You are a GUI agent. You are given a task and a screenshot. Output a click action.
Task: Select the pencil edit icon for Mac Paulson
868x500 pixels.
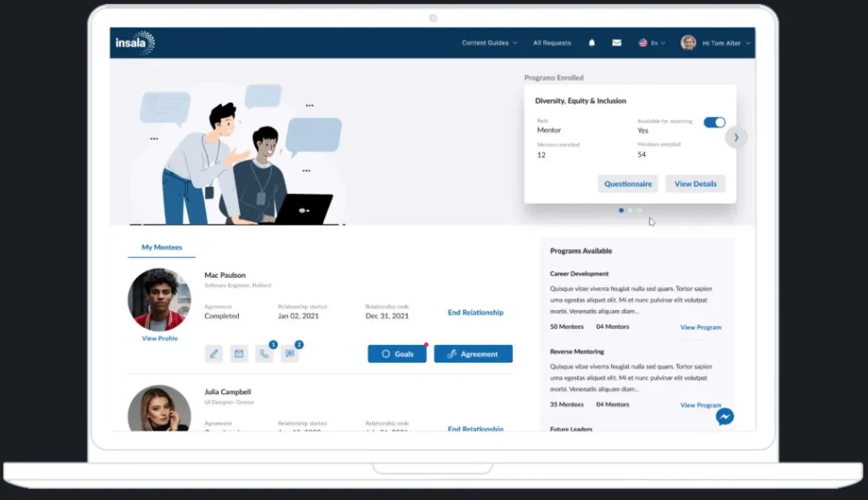(x=214, y=353)
